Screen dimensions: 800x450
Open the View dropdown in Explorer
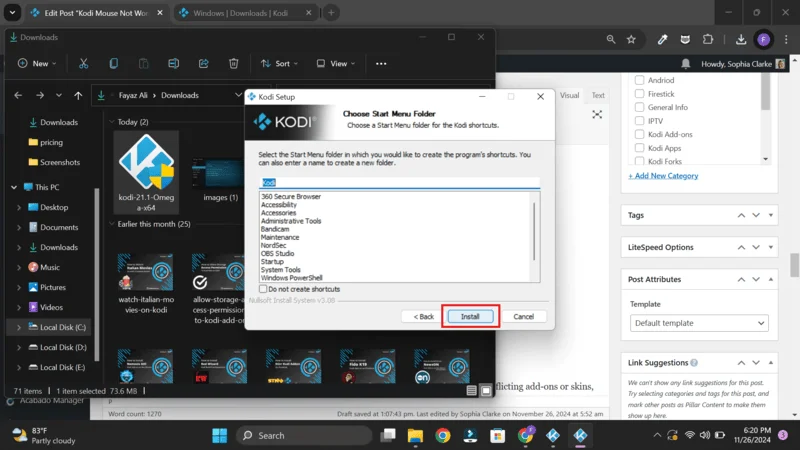335,64
